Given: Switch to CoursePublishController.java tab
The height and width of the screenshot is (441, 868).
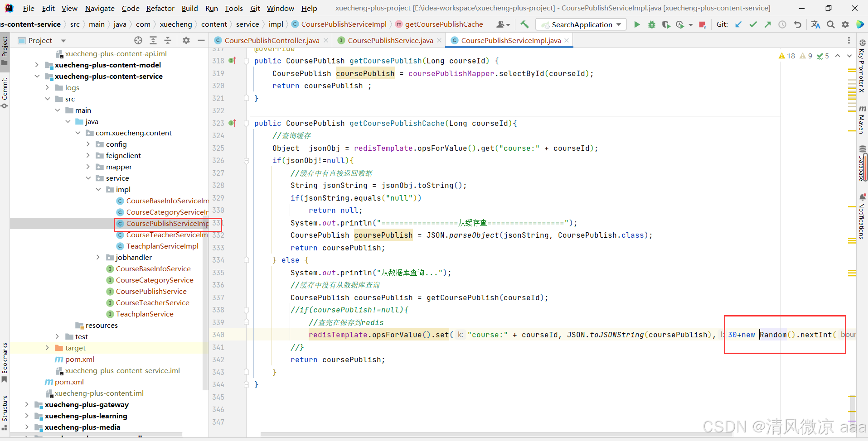Looking at the screenshot, I should pos(272,40).
